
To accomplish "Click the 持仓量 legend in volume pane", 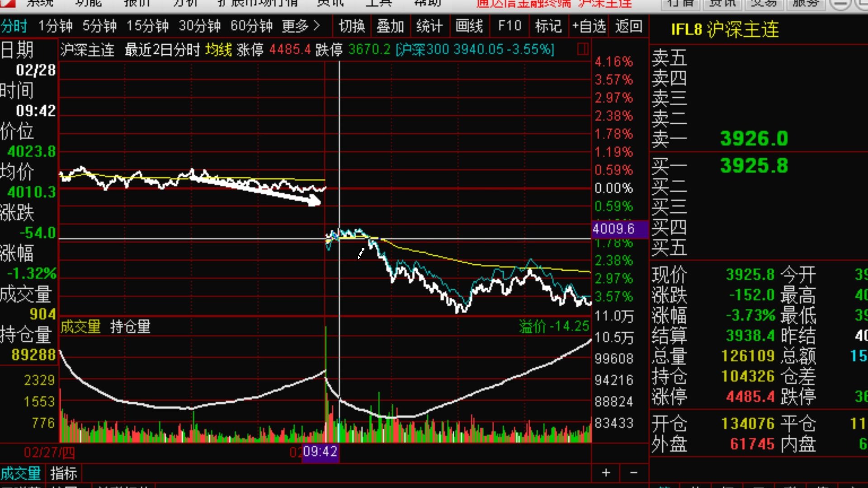I will click(130, 326).
